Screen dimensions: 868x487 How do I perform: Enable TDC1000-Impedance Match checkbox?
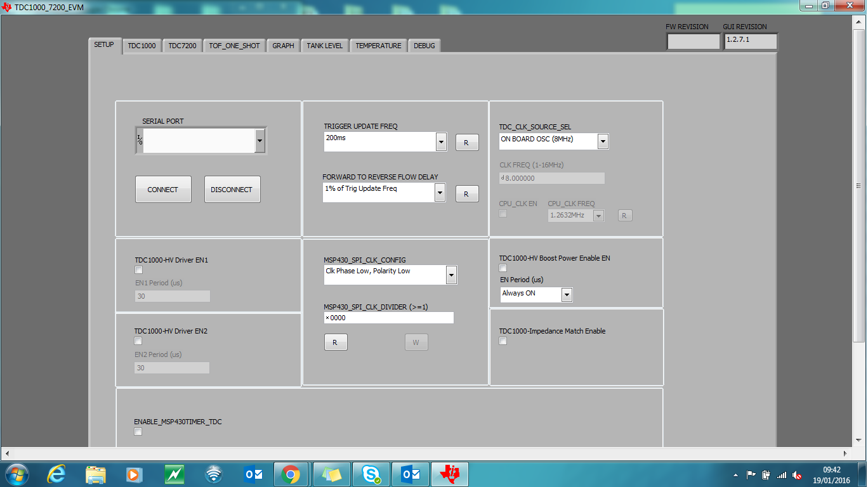[503, 341]
